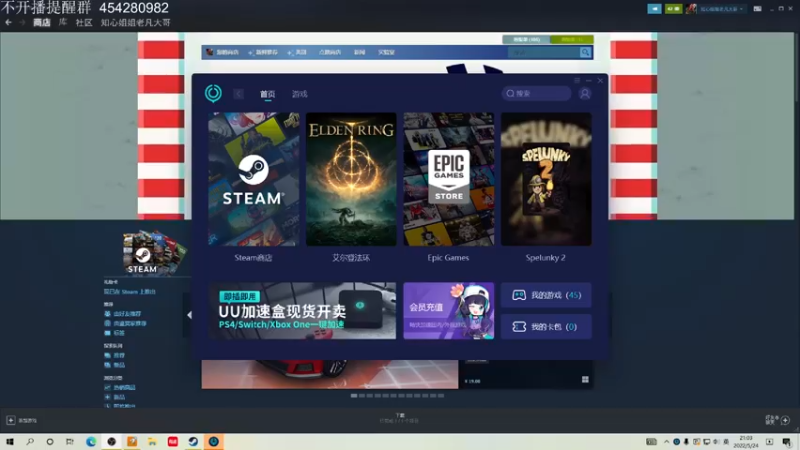Open Microsoft Edge from the taskbar
Screen dimensions: 800x450
pos(91,442)
